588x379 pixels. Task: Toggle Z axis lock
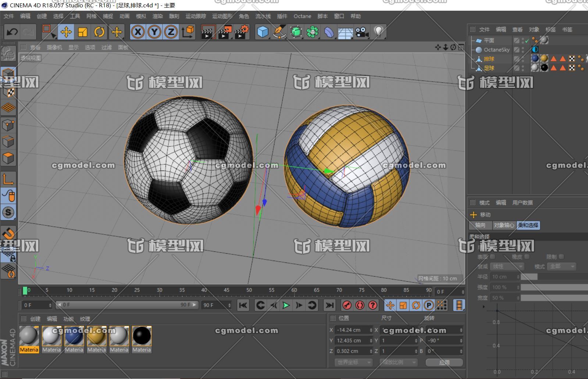coord(171,32)
